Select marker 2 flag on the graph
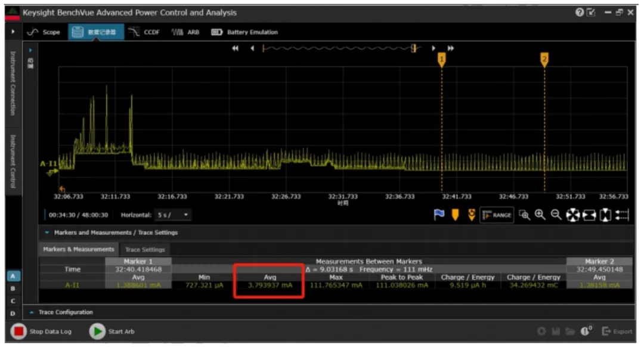This screenshot has width=644, height=347. pos(544,60)
